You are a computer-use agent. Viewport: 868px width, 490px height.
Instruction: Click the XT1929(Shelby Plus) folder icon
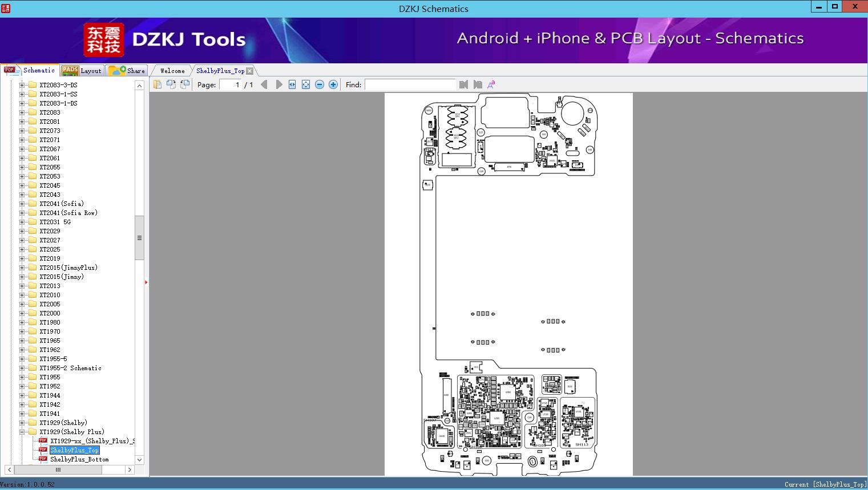[x=33, y=432]
